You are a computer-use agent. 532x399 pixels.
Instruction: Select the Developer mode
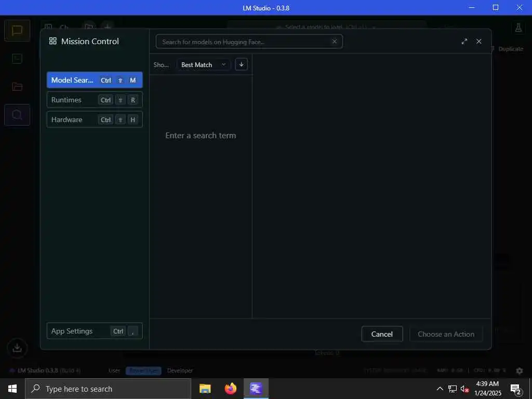click(180, 370)
